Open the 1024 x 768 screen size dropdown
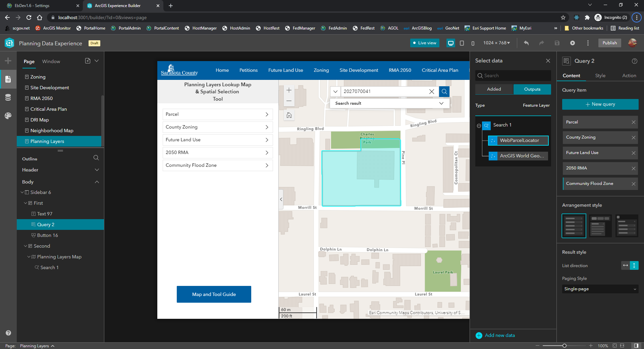This screenshot has width=644, height=349. tap(497, 43)
